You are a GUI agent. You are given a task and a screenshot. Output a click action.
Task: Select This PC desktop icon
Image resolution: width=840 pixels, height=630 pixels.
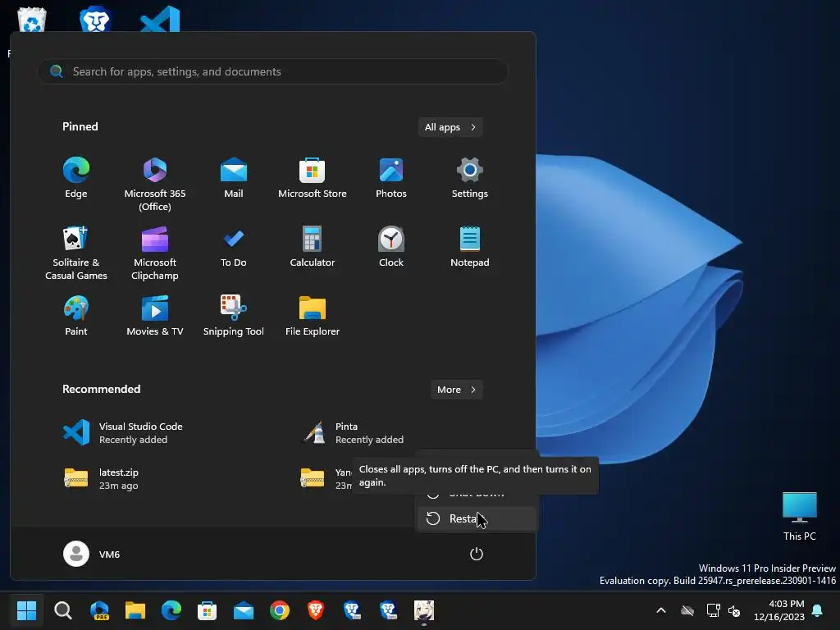point(799,517)
